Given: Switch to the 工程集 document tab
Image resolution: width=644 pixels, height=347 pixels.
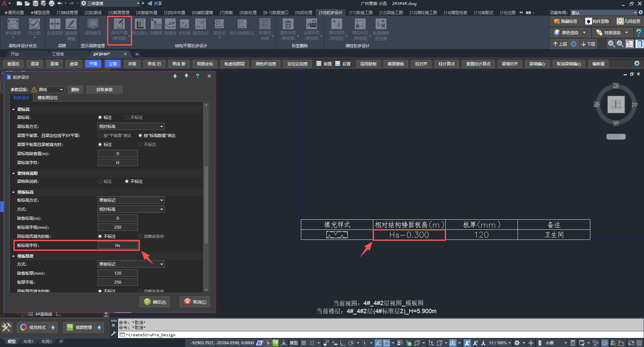Looking at the screenshot, I should (x=58, y=54).
